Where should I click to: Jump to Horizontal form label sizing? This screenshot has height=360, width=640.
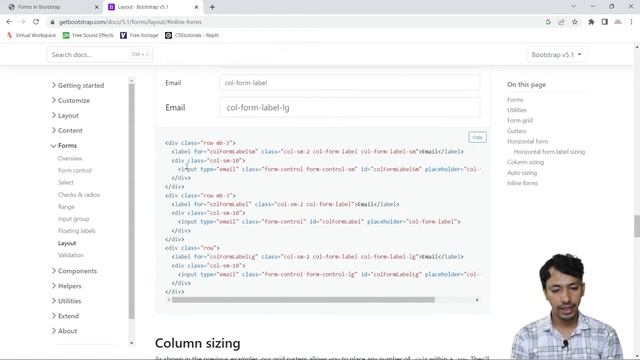coord(549,152)
